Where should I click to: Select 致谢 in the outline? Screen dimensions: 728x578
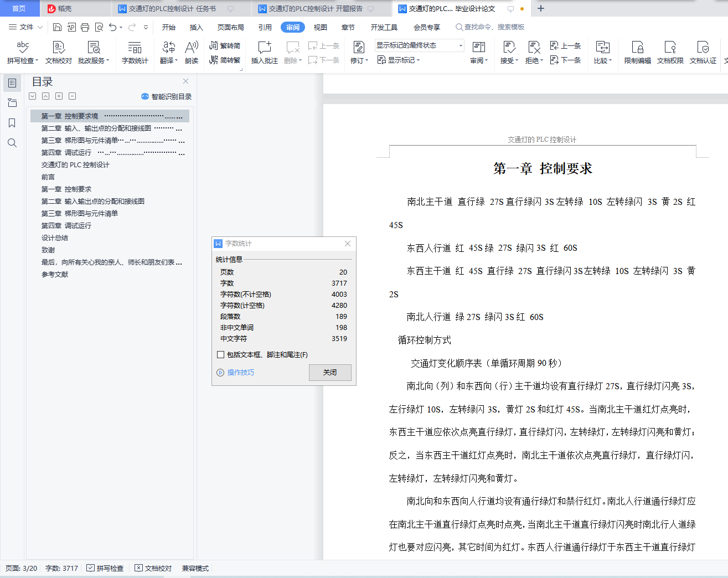(48, 250)
